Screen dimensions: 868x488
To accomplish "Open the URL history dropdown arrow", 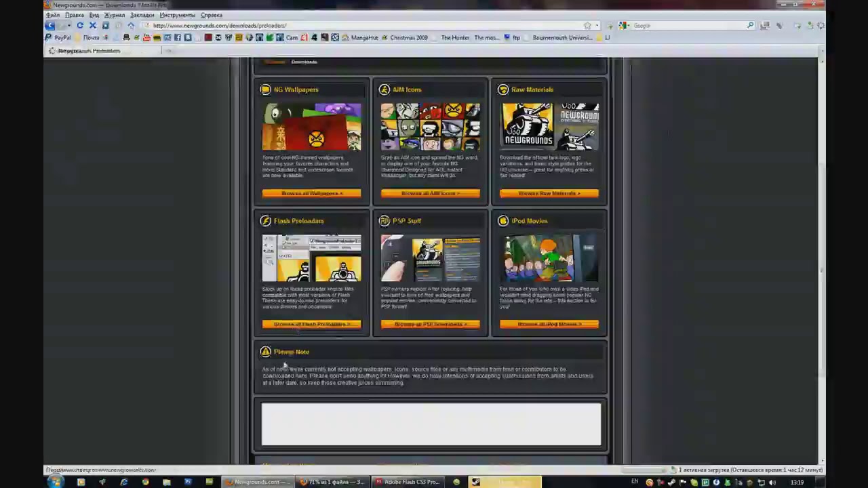I will pyautogui.click(x=597, y=25).
